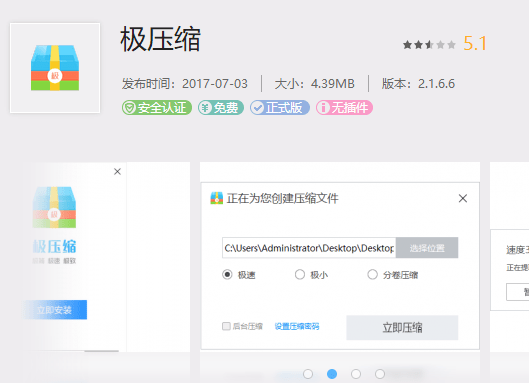Click the 极压缩 logo in installer screenshot
This screenshot has width=529, height=383.
[x=54, y=207]
